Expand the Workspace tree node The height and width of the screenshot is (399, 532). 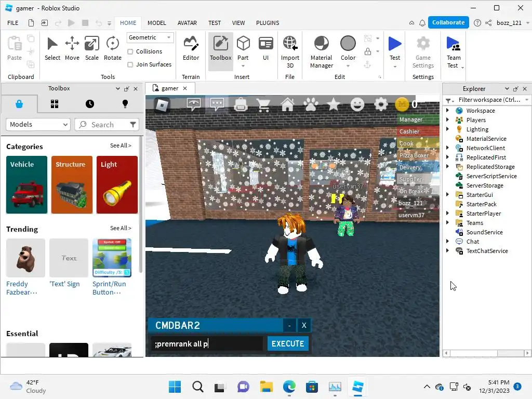coord(447,110)
